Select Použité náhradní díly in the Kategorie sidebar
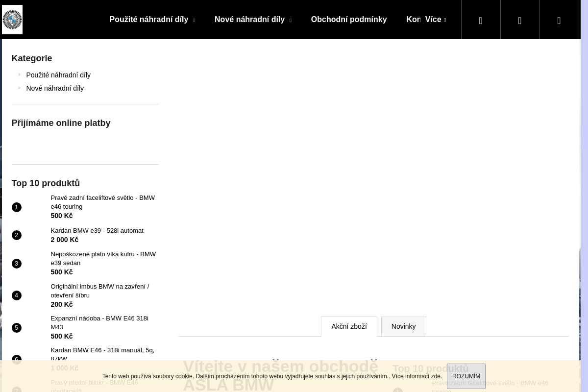588x392 pixels. [58, 75]
